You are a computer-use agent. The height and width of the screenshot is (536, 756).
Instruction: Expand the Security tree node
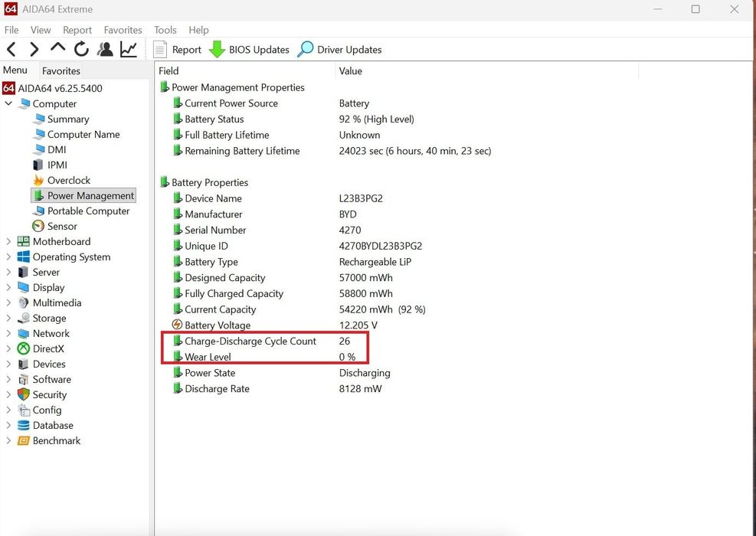(x=8, y=394)
